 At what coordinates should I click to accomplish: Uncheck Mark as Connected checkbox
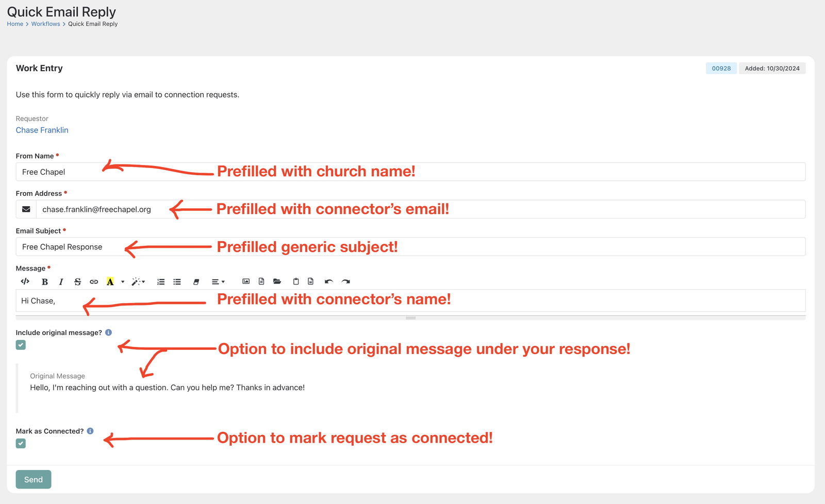tap(21, 443)
